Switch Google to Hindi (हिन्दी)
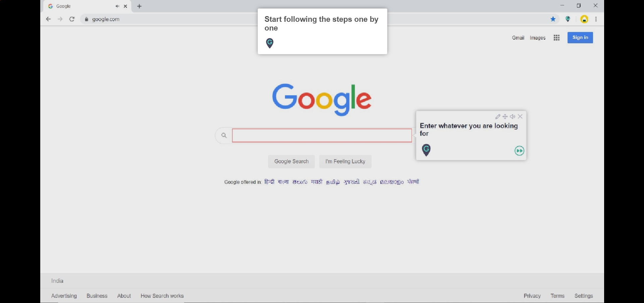The width and height of the screenshot is (644, 303). click(270, 182)
